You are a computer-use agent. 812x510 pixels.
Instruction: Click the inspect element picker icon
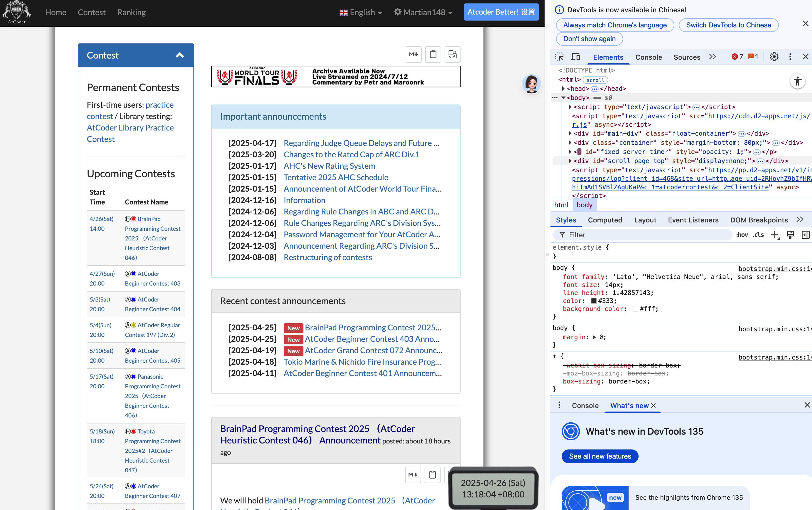pyautogui.click(x=559, y=57)
